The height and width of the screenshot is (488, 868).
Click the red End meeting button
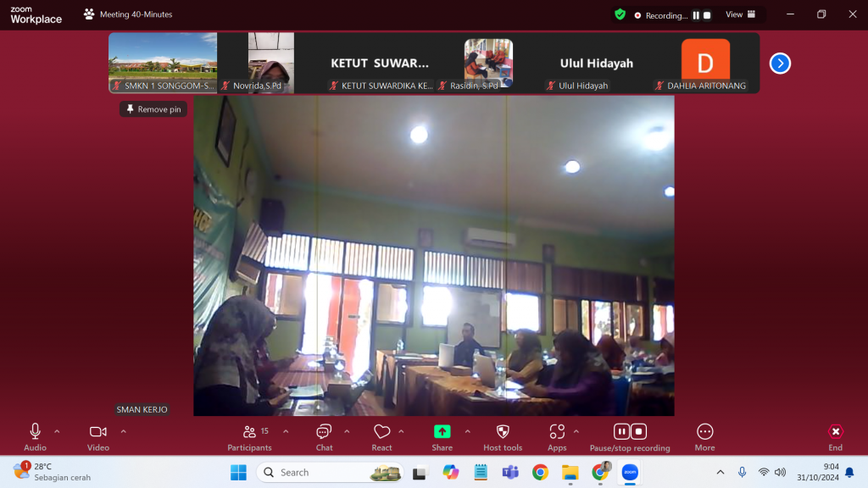835,437
